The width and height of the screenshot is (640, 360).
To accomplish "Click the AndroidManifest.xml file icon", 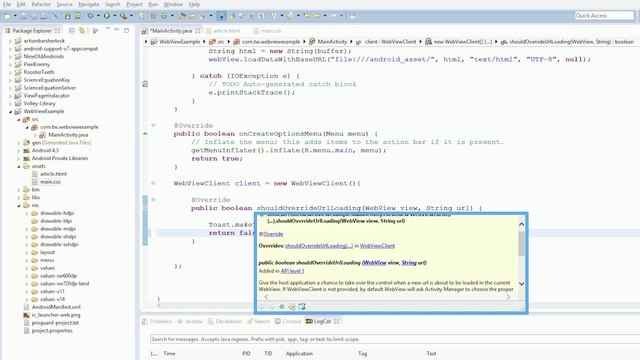I will (x=27, y=307).
